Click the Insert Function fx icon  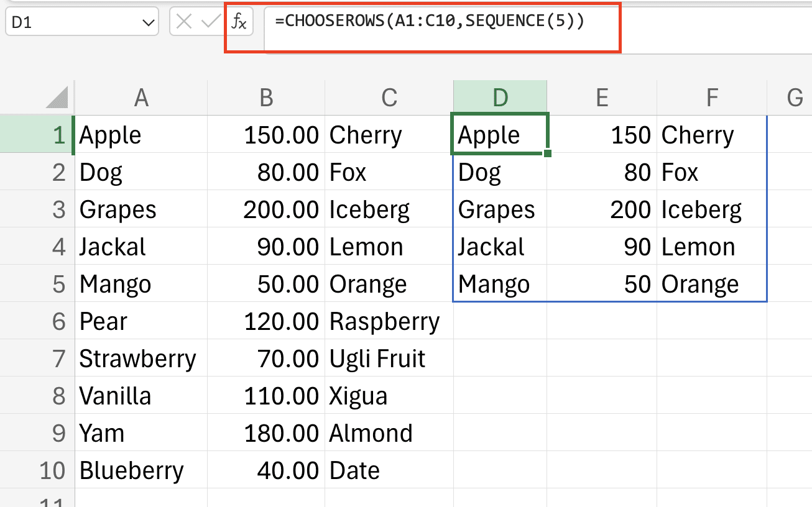(239, 22)
